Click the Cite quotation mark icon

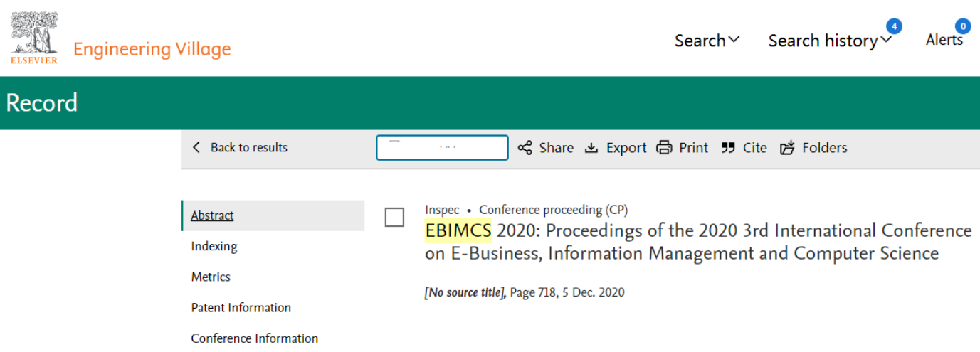727,148
